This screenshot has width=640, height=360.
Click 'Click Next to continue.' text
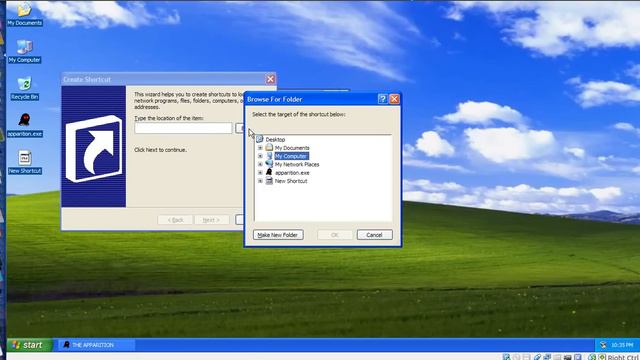pos(160,150)
